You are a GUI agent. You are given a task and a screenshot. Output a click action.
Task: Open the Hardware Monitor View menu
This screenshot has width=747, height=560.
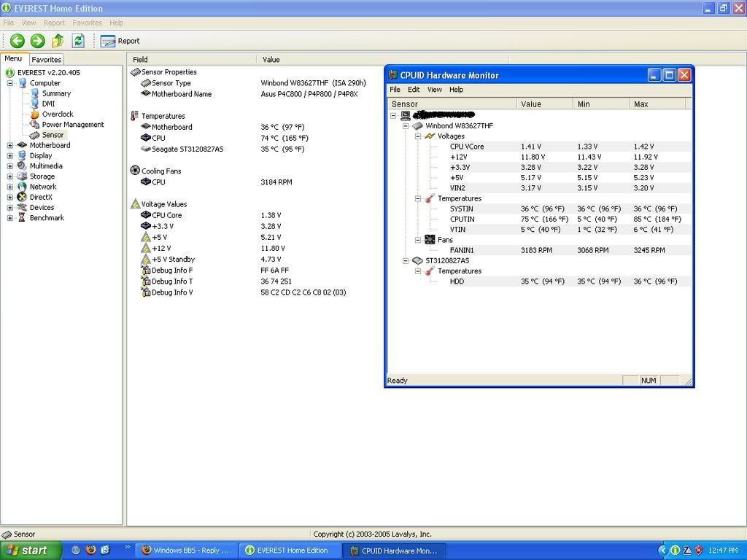point(435,90)
